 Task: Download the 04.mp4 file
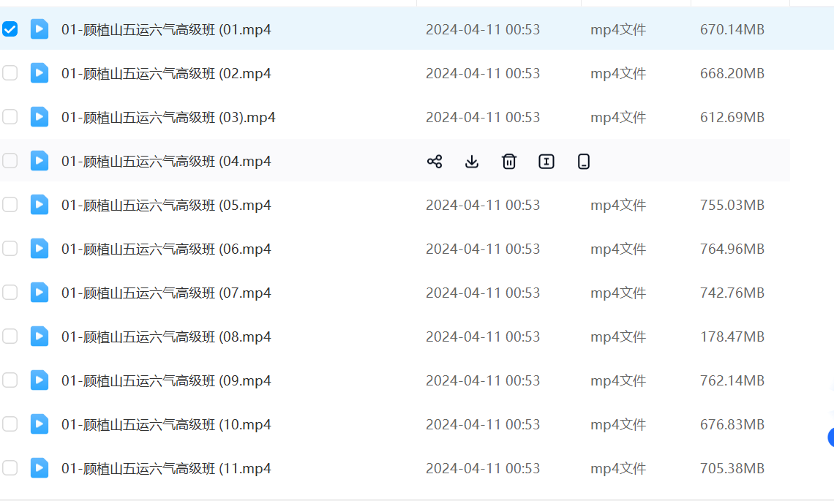[x=472, y=162]
